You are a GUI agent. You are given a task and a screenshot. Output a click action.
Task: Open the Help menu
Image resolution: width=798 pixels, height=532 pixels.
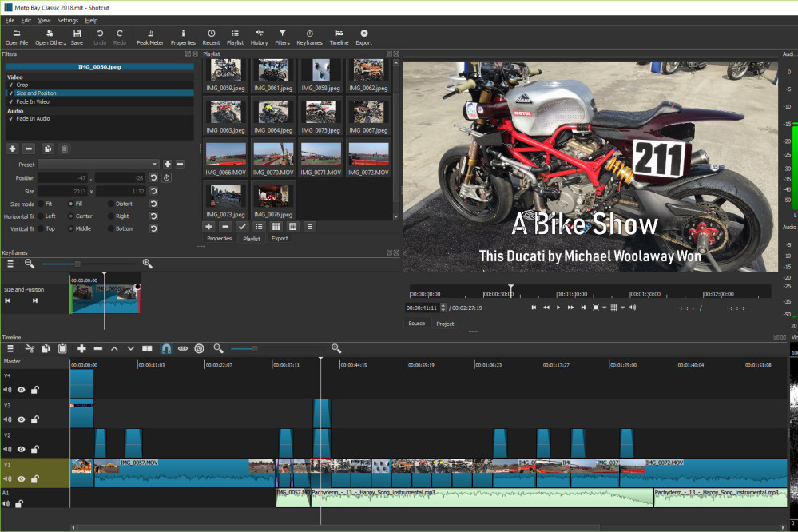click(x=91, y=20)
